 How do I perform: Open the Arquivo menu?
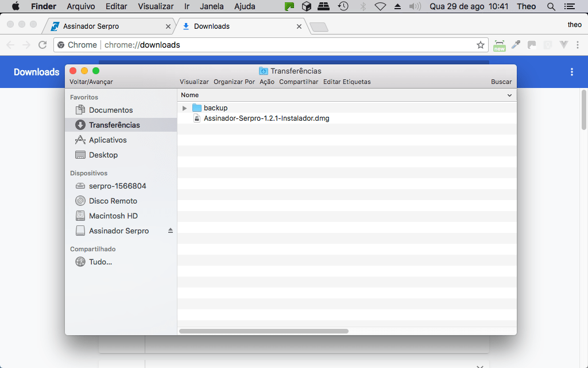click(81, 7)
